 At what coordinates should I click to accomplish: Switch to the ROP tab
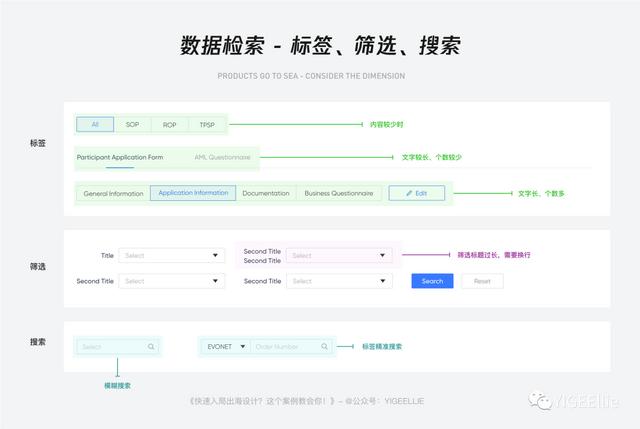click(x=169, y=124)
